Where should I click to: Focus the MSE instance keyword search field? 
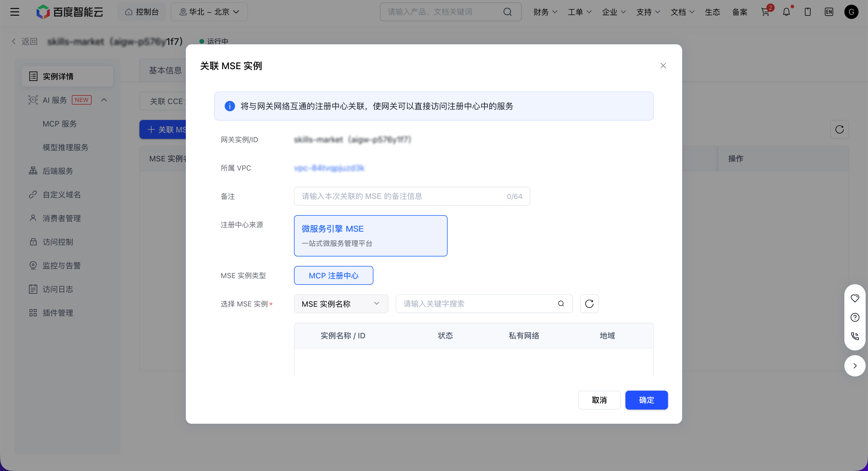(484, 304)
